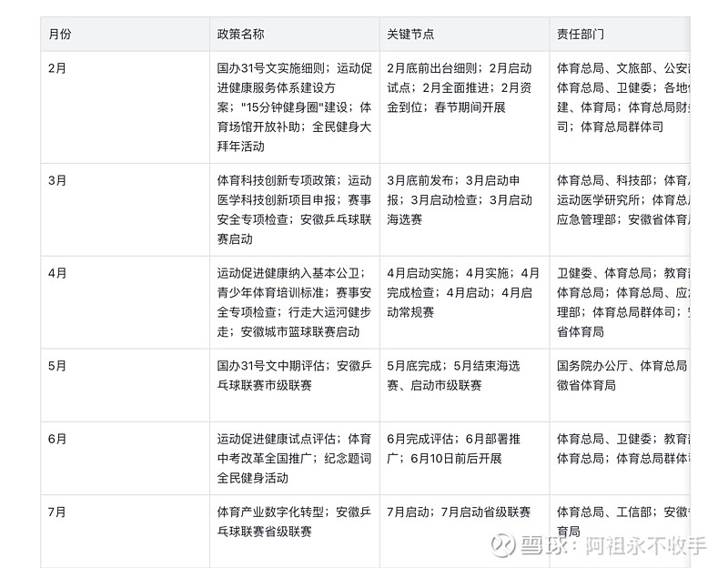Click department cell starting 国务院办公厅

pos(620,385)
